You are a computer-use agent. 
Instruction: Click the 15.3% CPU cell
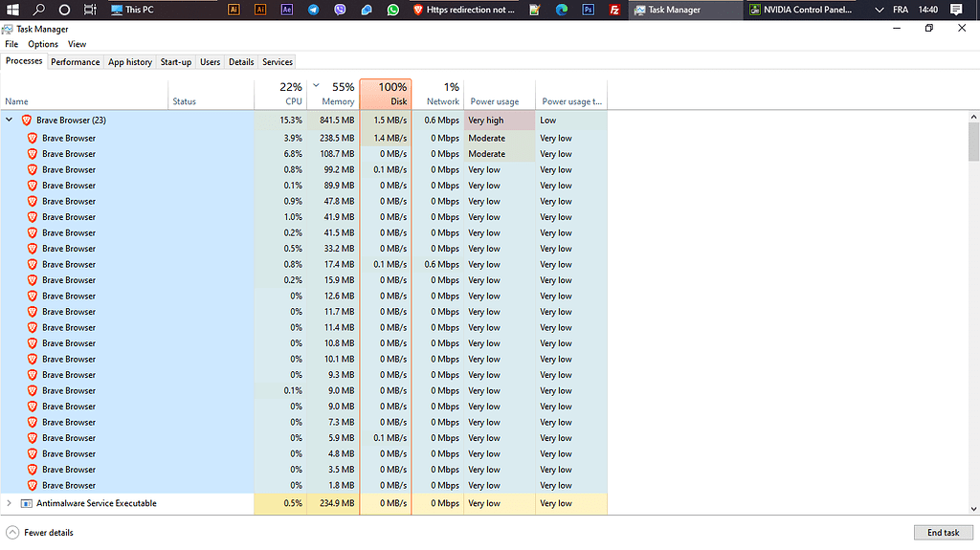point(280,120)
